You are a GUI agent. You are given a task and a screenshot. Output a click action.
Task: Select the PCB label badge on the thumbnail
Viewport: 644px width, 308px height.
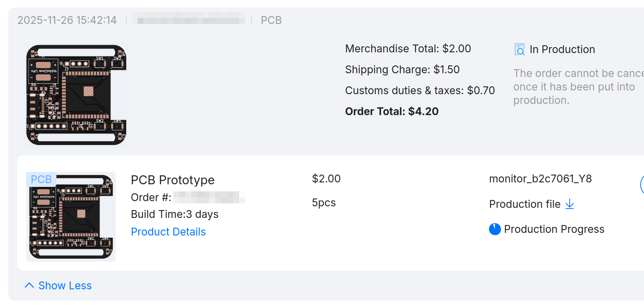(x=41, y=179)
